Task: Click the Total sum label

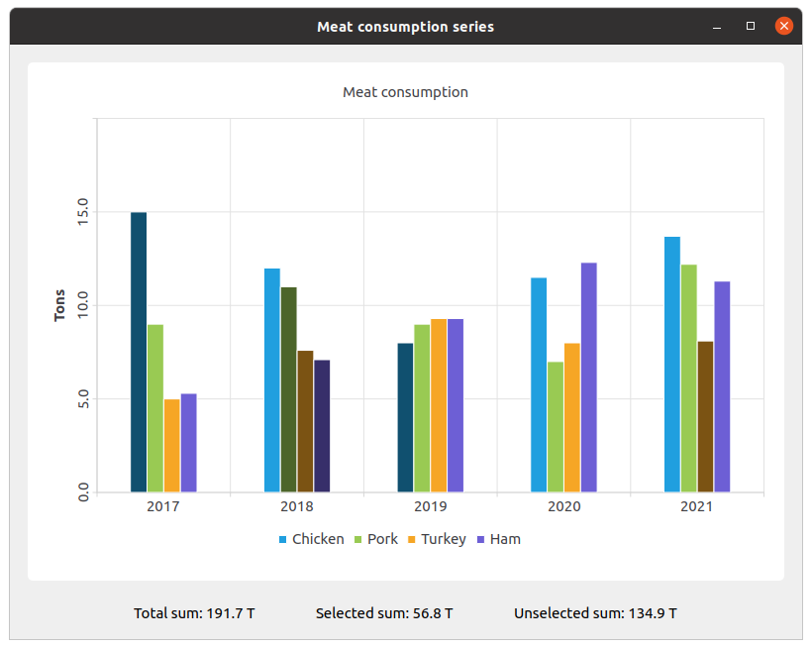Action: 194,613
